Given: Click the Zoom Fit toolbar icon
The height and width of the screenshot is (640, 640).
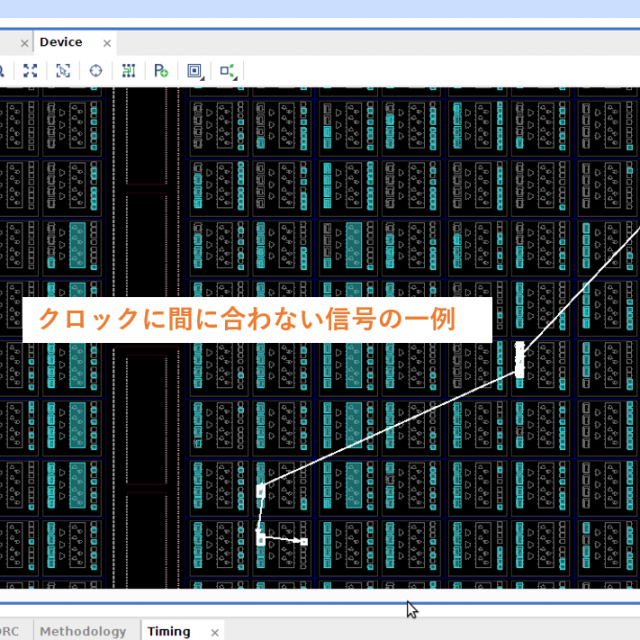Looking at the screenshot, I should point(30,71).
